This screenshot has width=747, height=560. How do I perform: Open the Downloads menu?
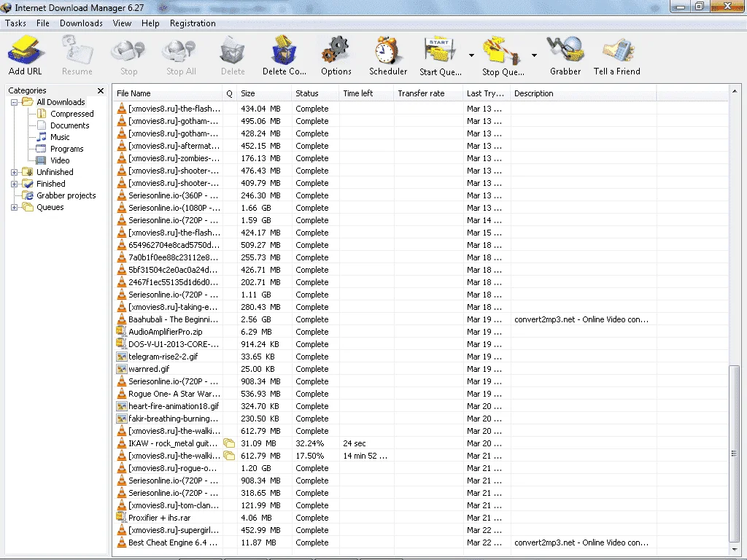tap(81, 23)
